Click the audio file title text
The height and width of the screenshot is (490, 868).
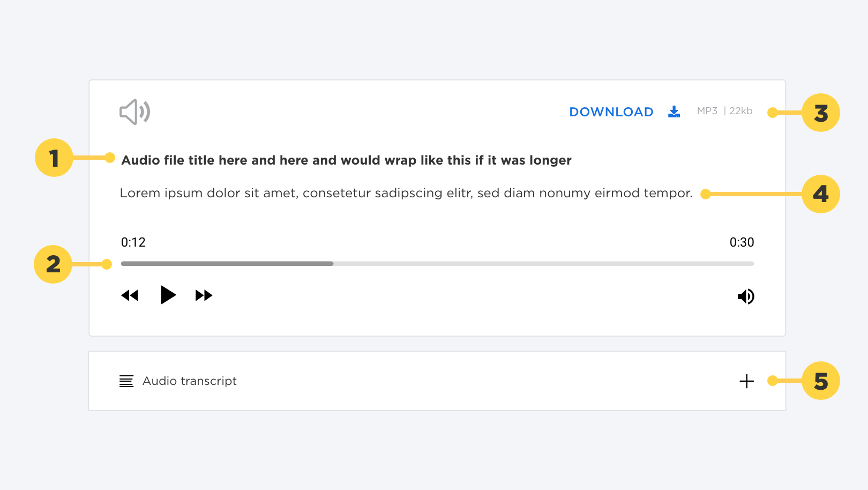[x=347, y=160]
